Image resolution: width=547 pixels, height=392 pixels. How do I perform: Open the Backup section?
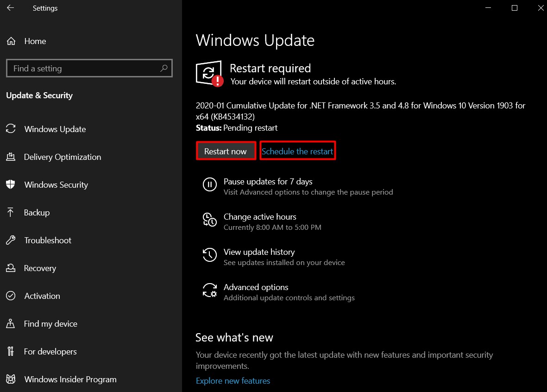[37, 213]
